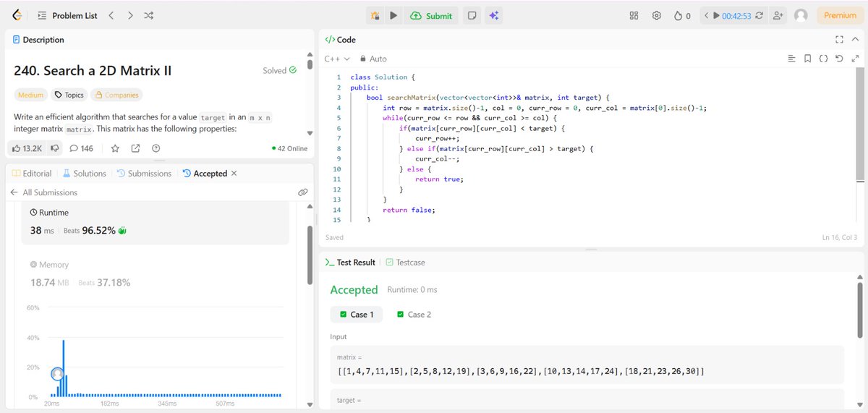The width and height of the screenshot is (868, 413).
Task: Click the Memory 18.74 MB card
Action: (x=155, y=274)
